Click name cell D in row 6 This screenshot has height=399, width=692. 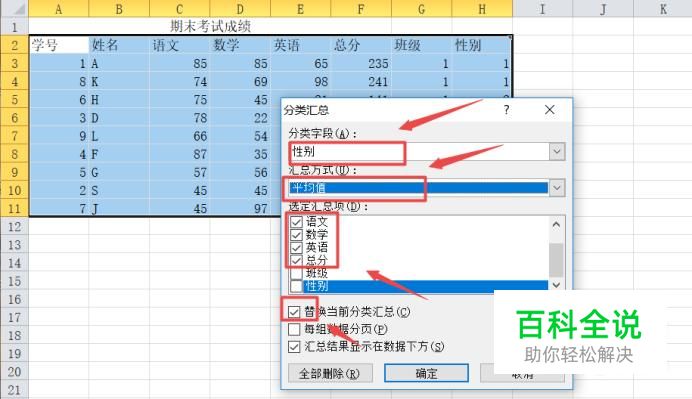119,118
